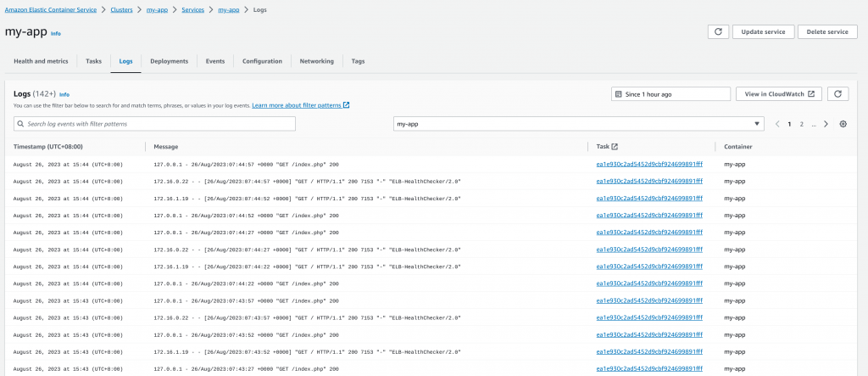Image resolution: width=868 pixels, height=376 pixels.
Task: Go to logs page 2
Action: 801,124
